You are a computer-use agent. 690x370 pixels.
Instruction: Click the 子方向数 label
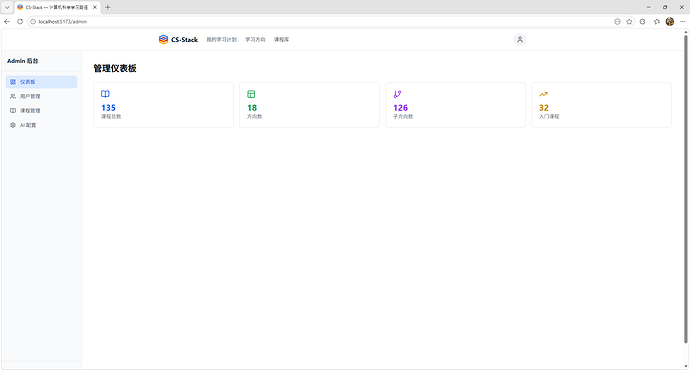coord(403,117)
